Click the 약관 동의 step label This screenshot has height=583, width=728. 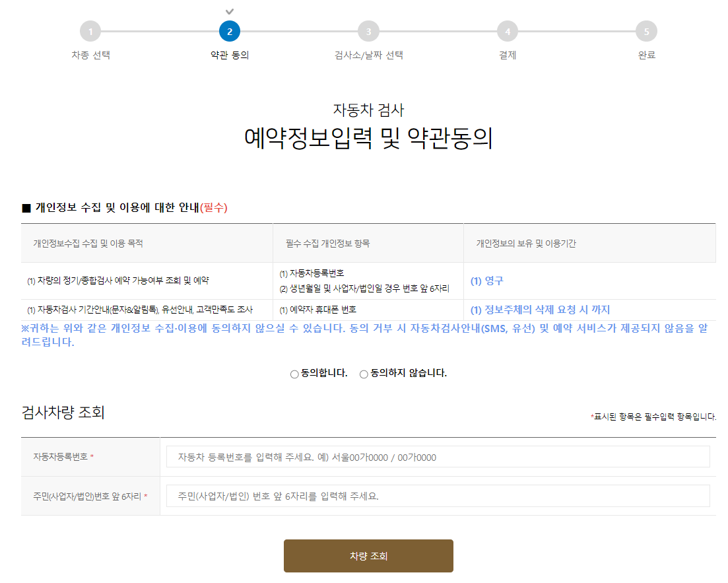tap(230, 55)
